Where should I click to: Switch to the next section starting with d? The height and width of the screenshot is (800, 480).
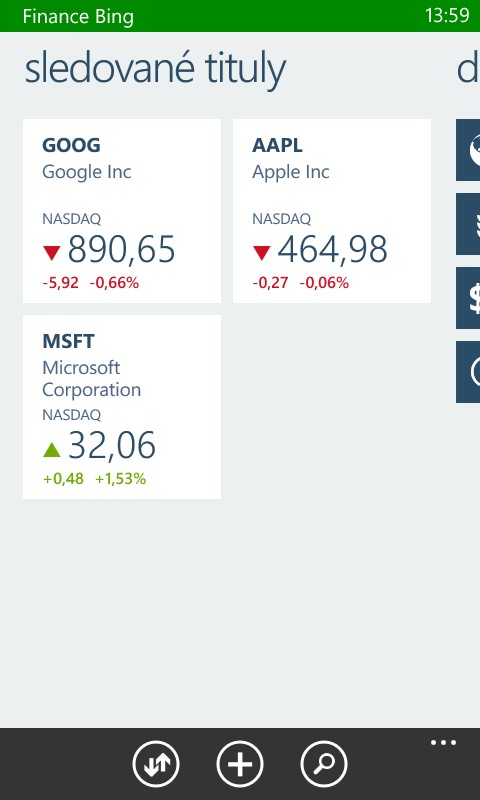468,69
